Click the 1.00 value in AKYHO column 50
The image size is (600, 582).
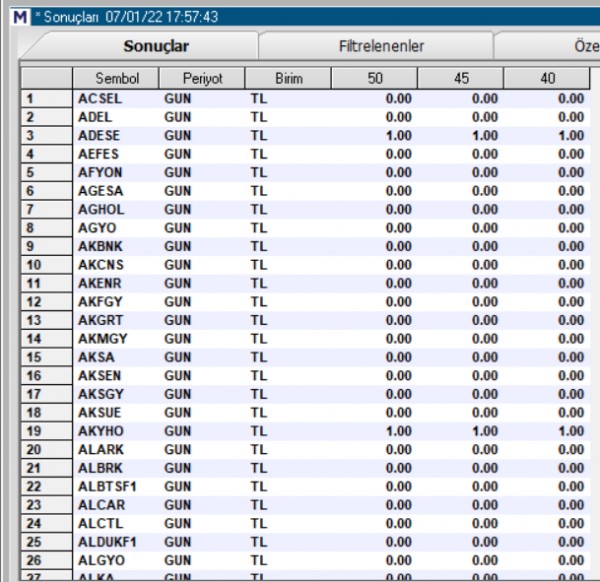[x=399, y=431]
